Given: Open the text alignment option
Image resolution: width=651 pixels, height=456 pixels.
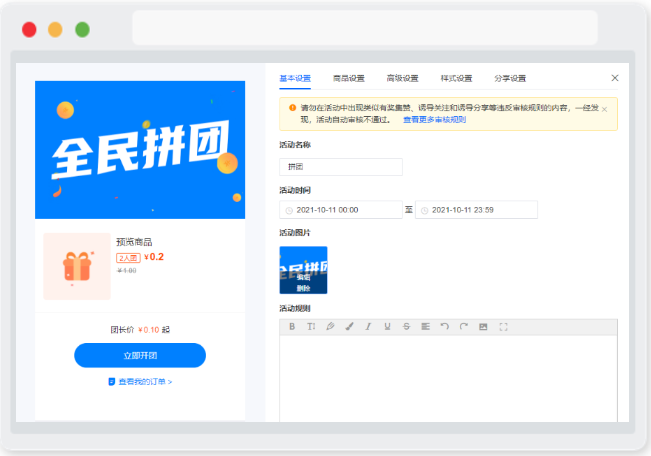Looking at the screenshot, I should pyautogui.click(x=426, y=327).
